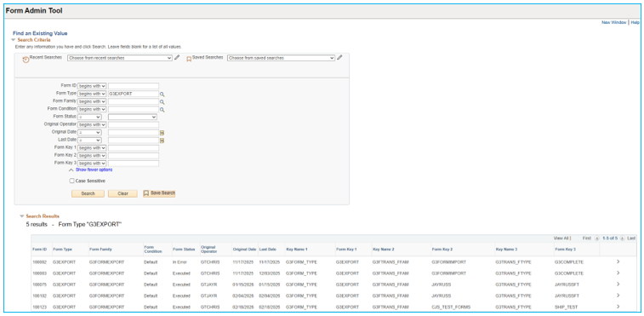This screenshot has height=316, width=644.
Task: Open Form Status value dropdown
Action: pos(132,117)
